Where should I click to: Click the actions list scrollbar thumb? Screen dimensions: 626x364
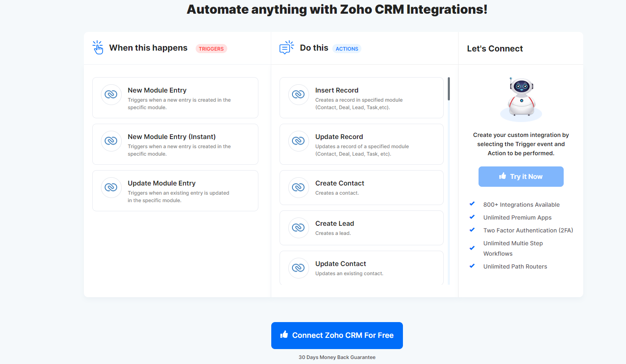(449, 89)
